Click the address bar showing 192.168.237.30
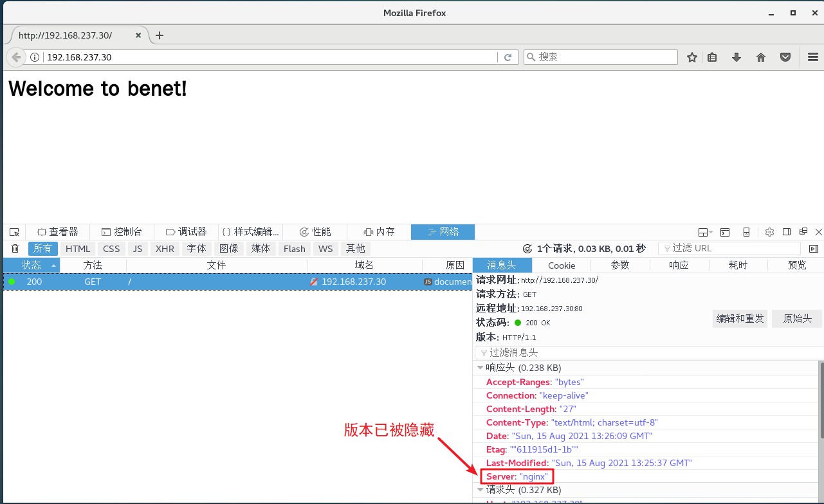 click(271, 57)
